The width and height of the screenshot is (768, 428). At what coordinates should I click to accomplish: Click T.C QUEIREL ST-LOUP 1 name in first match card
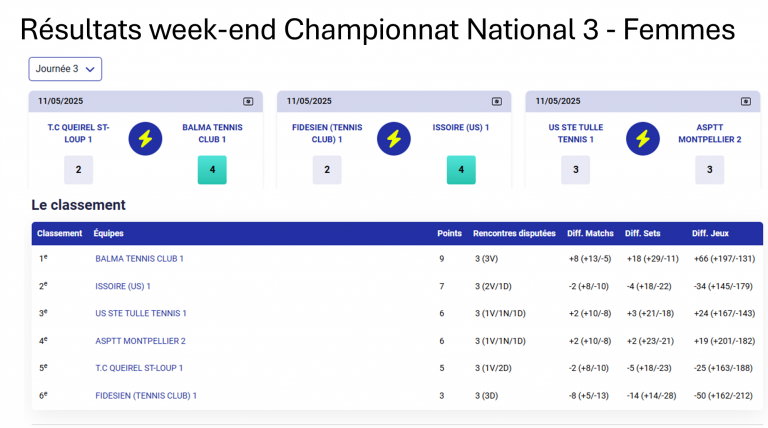click(x=79, y=133)
